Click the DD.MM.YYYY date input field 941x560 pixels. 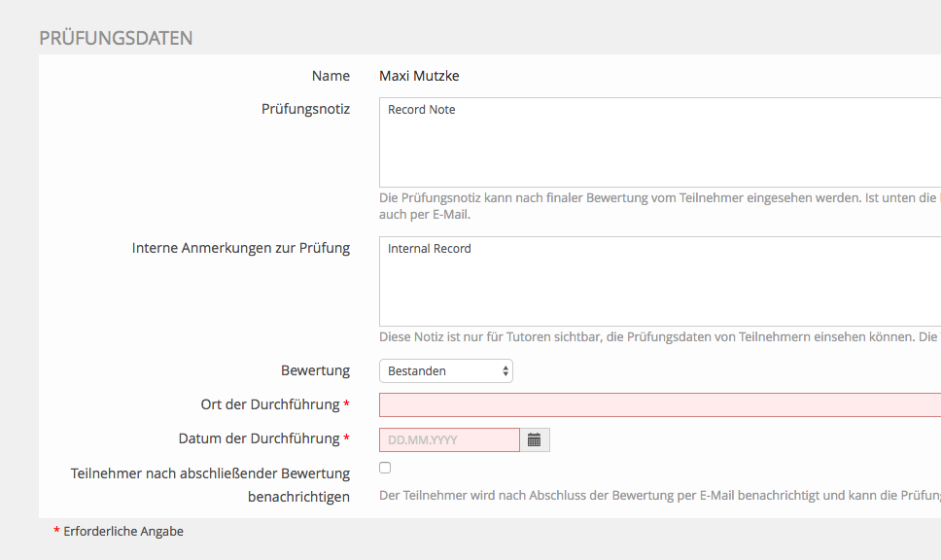449,440
